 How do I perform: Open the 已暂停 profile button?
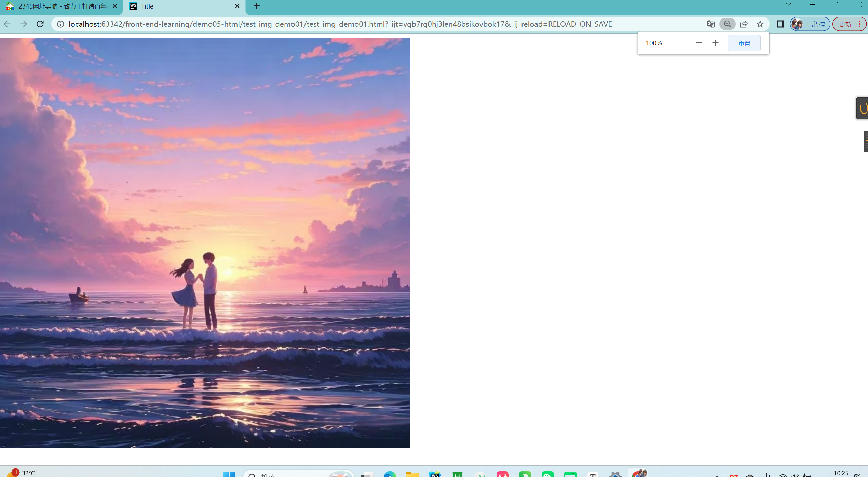tap(810, 24)
